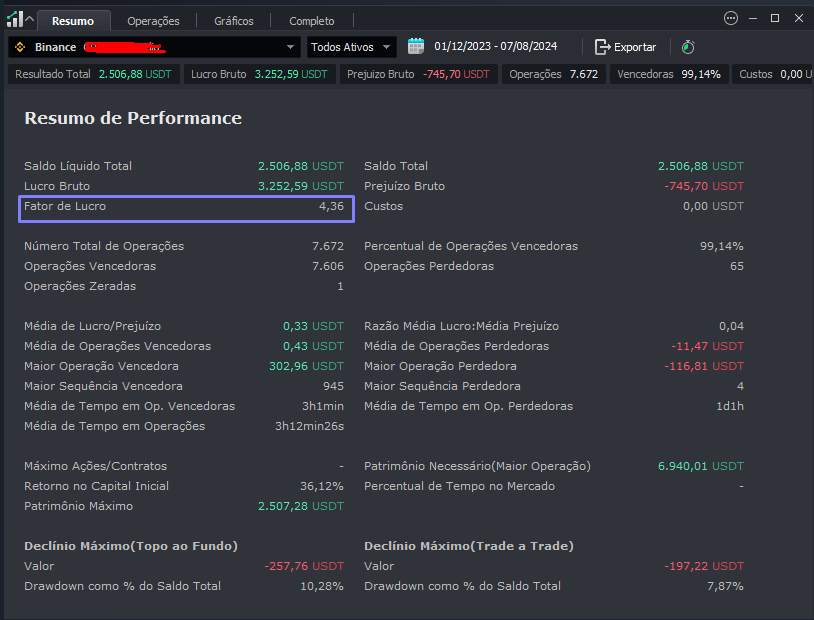The width and height of the screenshot is (814, 620).
Task: Select the highlighted Fator de Lucro row
Action: [x=184, y=207]
